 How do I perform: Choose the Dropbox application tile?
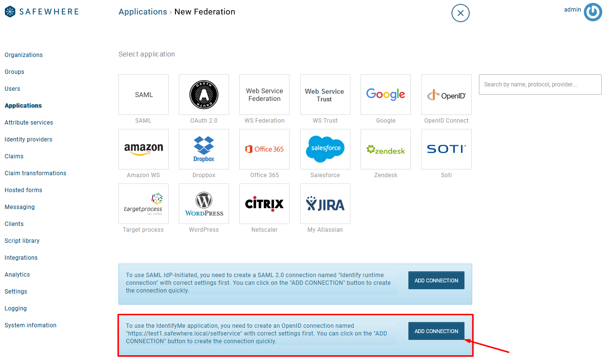pos(203,149)
